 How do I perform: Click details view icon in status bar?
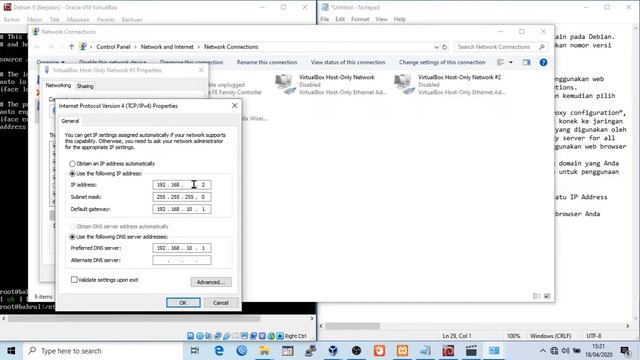click(x=537, y=296)
